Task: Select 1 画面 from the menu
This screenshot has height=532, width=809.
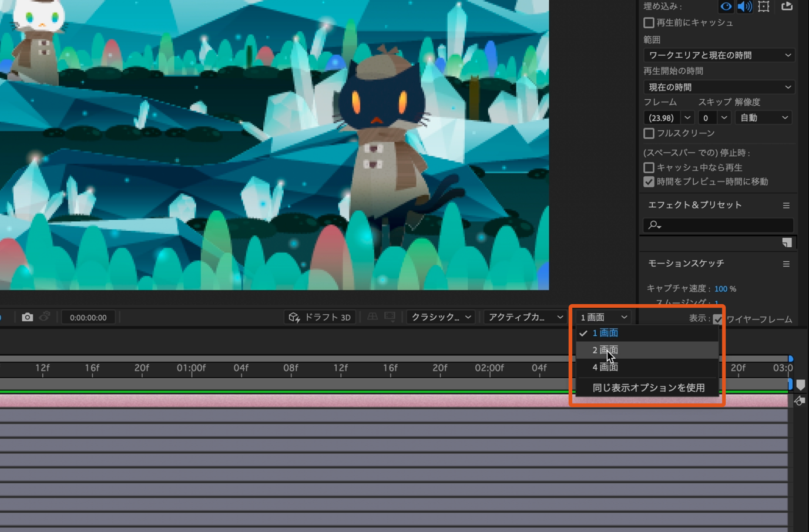Action: pos(647,333)
